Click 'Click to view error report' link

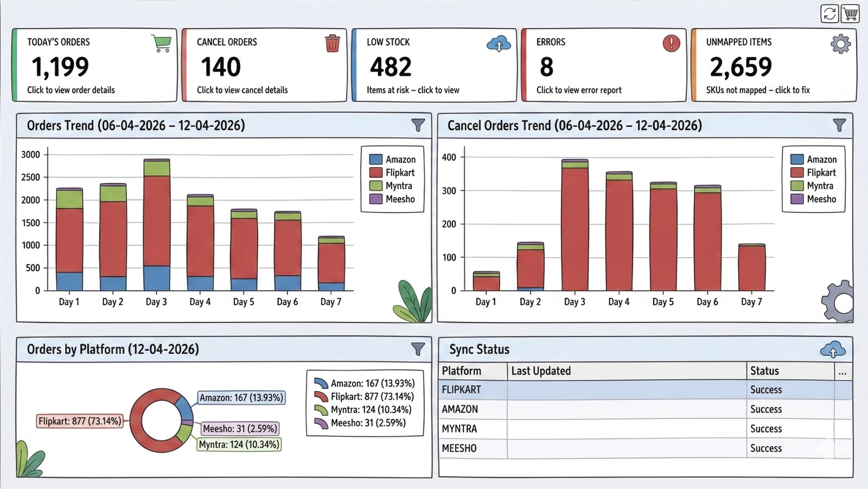click(x=579, y=90)
